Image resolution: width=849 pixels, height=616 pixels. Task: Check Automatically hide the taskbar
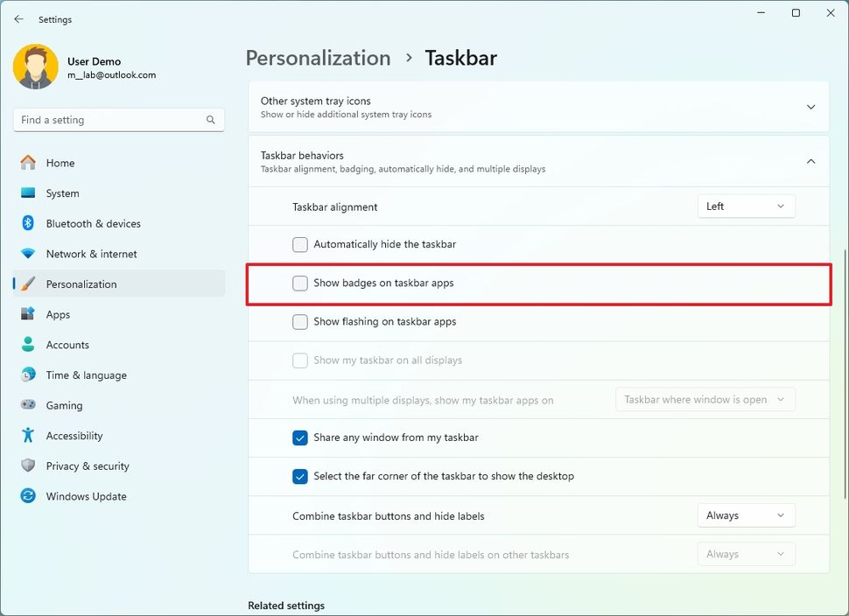[x=300, y=244]
